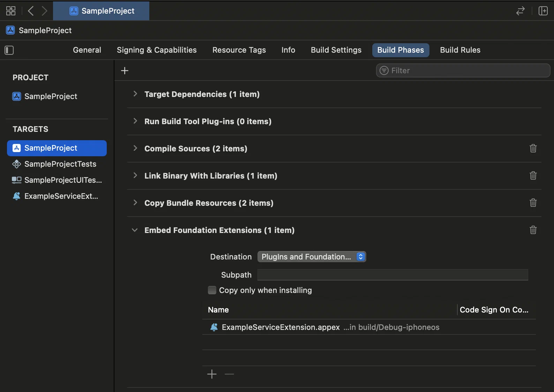Expand the Copy Bundle Resources section
This screenshot has width=554, height=392.
(135, 203)
